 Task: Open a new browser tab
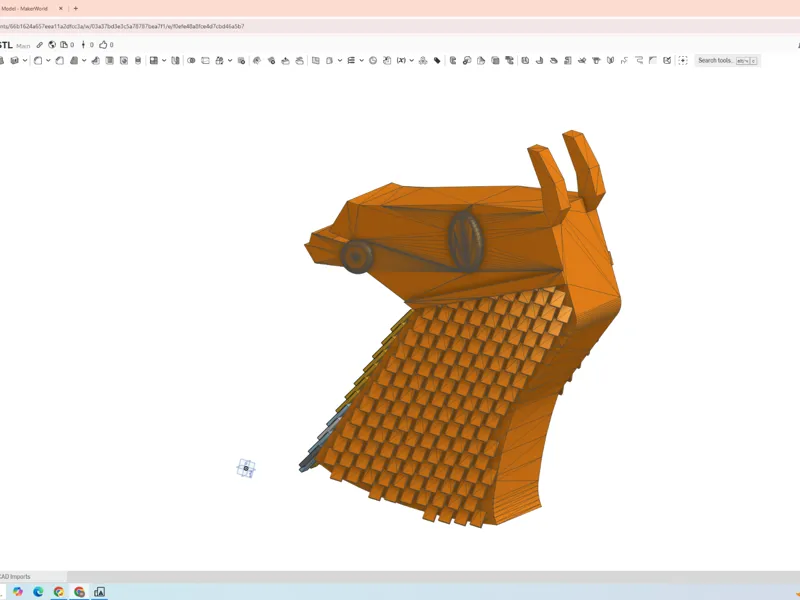[x=76, y=9]
